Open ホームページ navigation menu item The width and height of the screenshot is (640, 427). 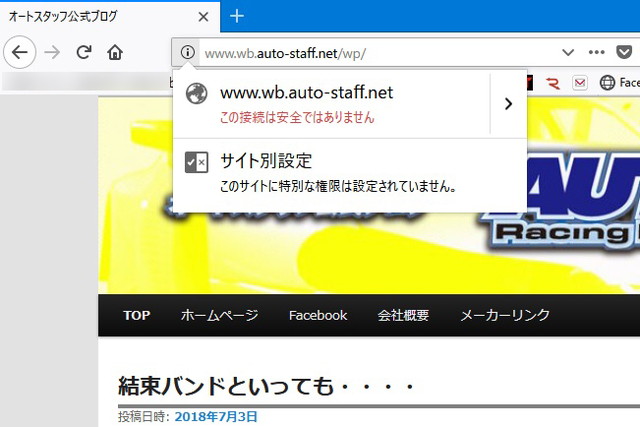[x=220, y=315]
